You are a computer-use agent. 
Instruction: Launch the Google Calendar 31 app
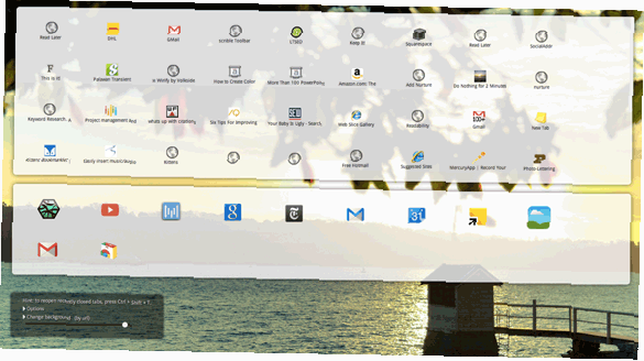coord(417,215)
